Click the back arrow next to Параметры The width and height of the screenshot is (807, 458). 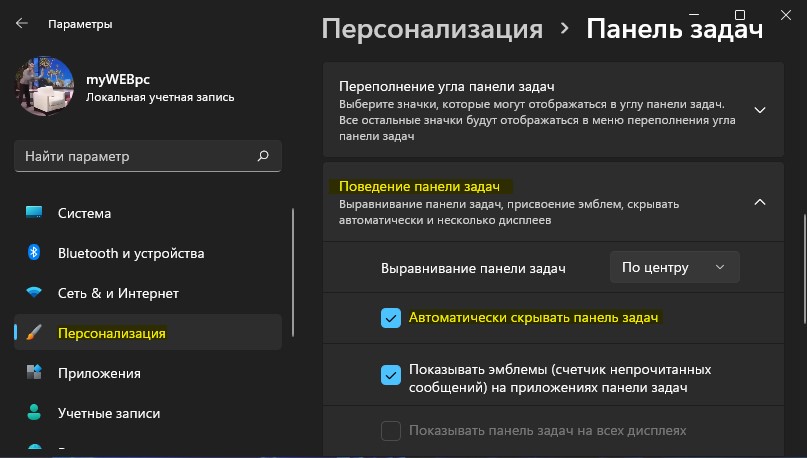[x=22, y=23]
